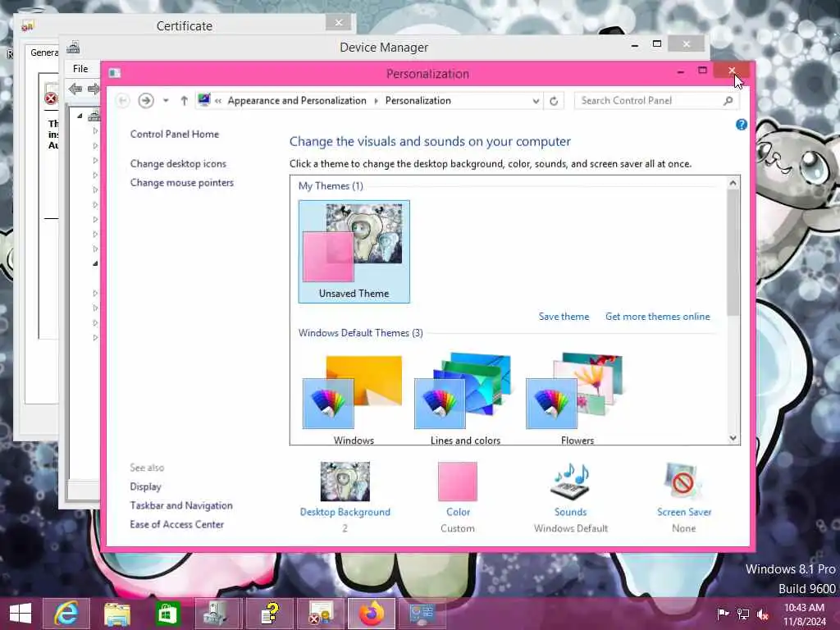Go up one level with Up arrow
Viewport: 840px width, 630px height.
pyautogui.click(x=184, y=101)
